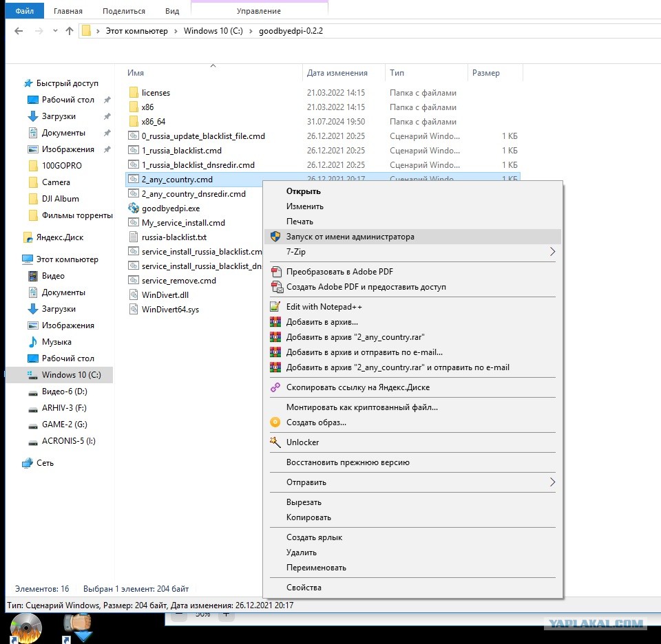Sort by the Размер column header
Viewport: 661px width, 644px height.
point(485,73)
